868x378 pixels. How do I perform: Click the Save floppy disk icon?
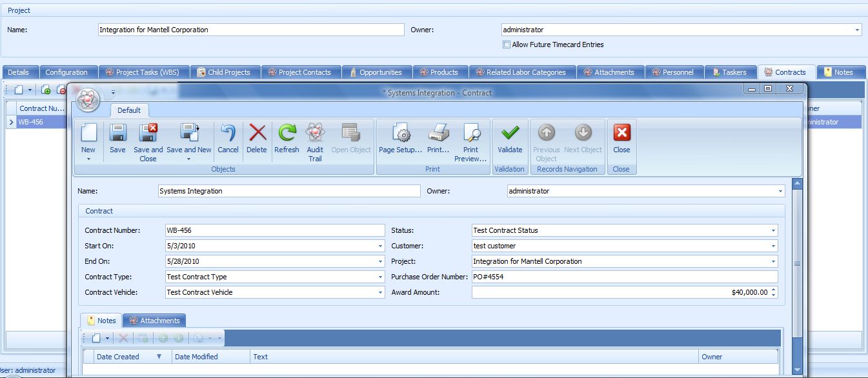(117, 133)
